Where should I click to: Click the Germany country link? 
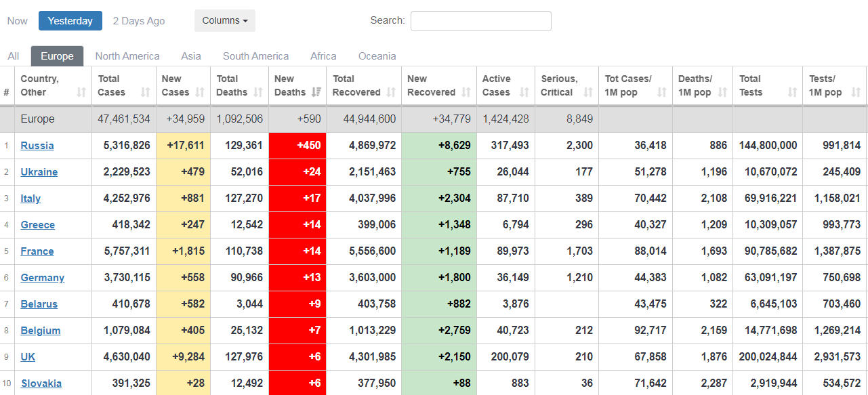(x=43, y=278)
